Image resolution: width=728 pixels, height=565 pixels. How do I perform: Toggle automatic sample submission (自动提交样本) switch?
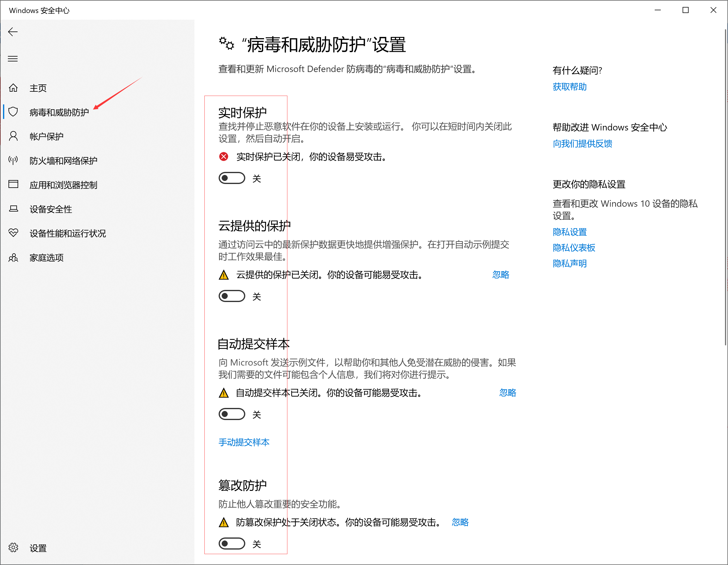[x=232, y=414]
